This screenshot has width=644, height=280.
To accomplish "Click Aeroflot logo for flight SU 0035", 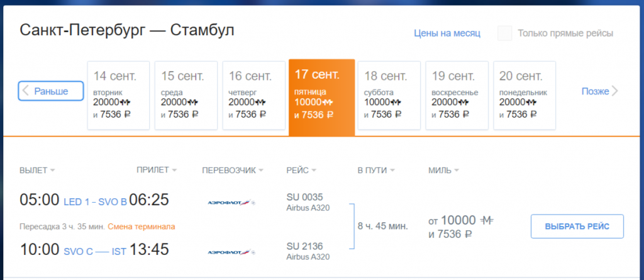I will point(231,203).
